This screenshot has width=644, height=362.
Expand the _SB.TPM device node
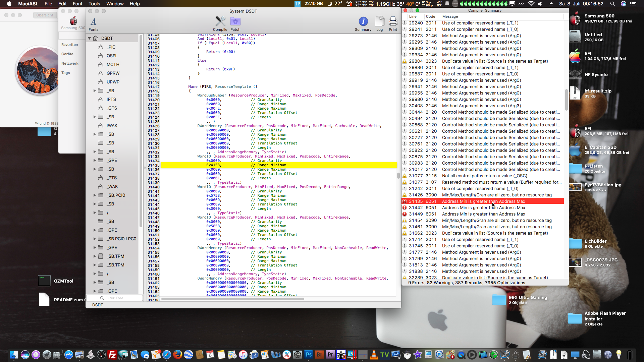(x=95, y=256)
